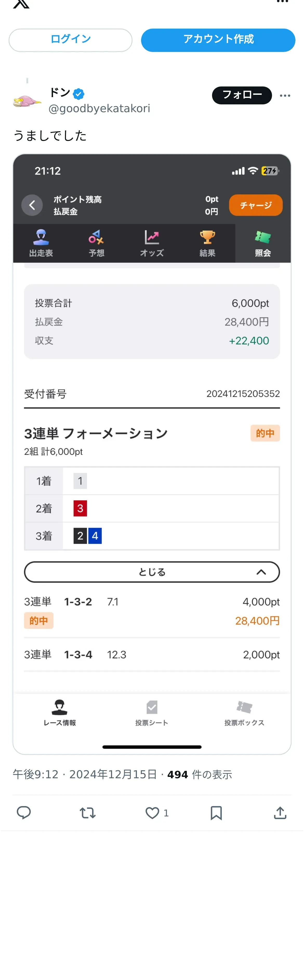Click the ログイン button
304x980 pixels.
coord(70,40)
